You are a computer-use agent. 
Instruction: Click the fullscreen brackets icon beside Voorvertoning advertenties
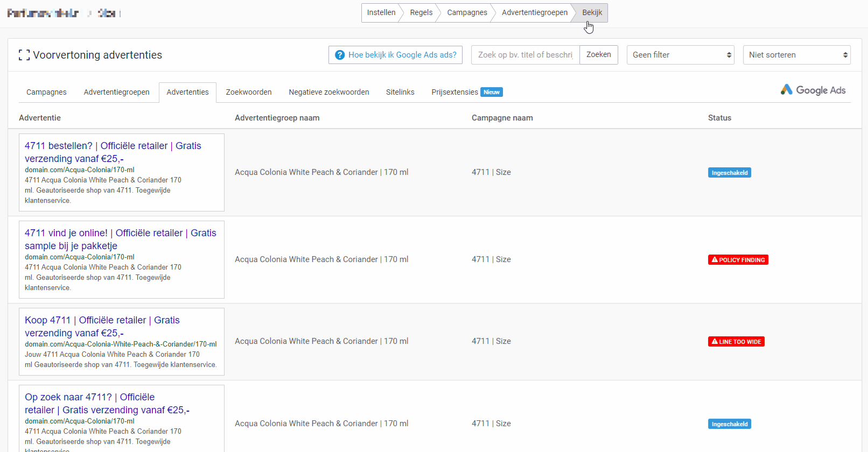pos(24,55)
